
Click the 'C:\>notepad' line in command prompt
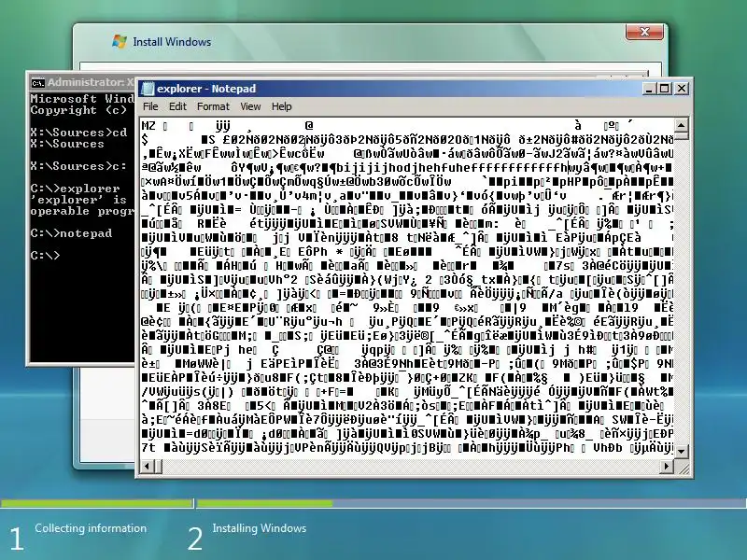(x=71, y=233)
